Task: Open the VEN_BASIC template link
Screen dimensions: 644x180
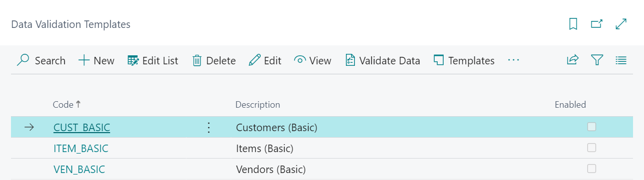Action: [79, 170]
